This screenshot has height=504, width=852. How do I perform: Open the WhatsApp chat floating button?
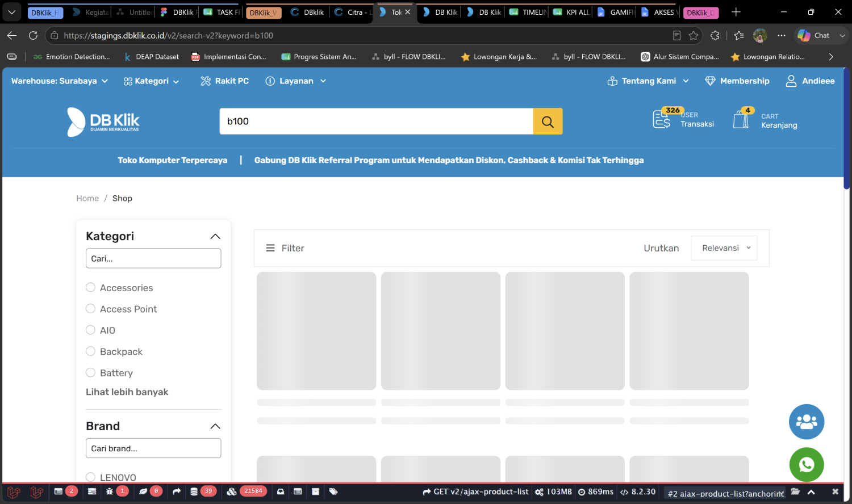(807, 465)
